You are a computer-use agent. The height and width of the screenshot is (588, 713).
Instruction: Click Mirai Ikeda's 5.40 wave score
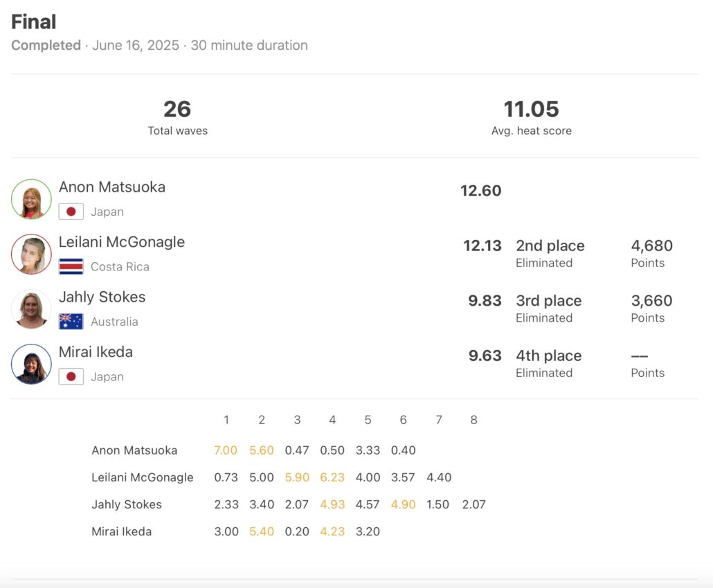pyautogui.click(x=262, y=532)
